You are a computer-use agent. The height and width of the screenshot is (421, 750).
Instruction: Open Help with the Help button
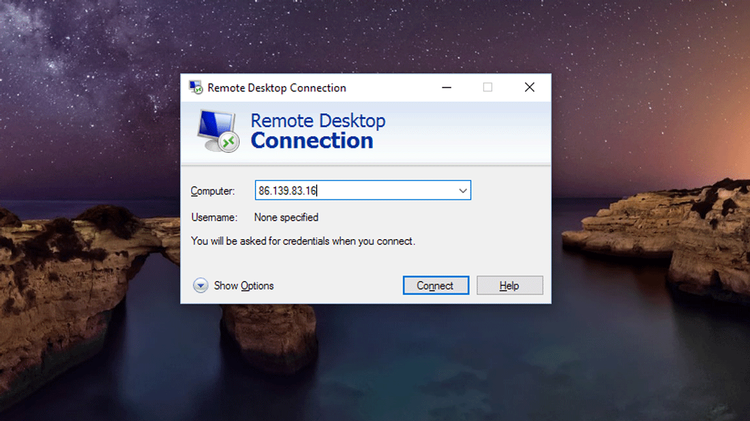click(x=509, y=286)
